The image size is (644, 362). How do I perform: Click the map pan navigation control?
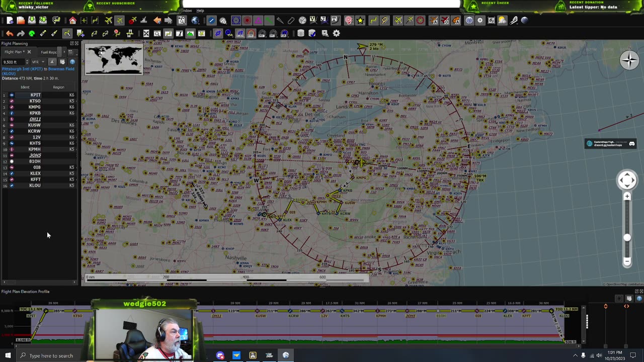click(x=627, y=180)
